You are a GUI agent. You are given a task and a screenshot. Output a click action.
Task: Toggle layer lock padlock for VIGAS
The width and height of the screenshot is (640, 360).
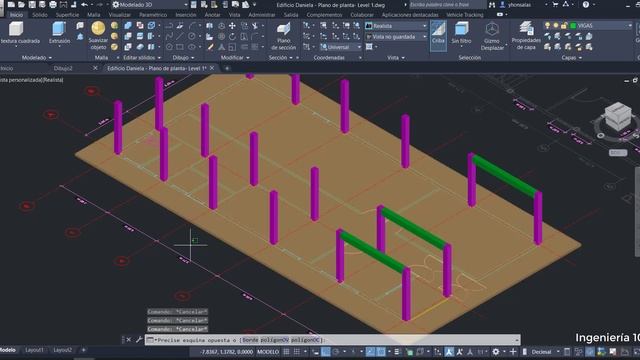point(564,26)
